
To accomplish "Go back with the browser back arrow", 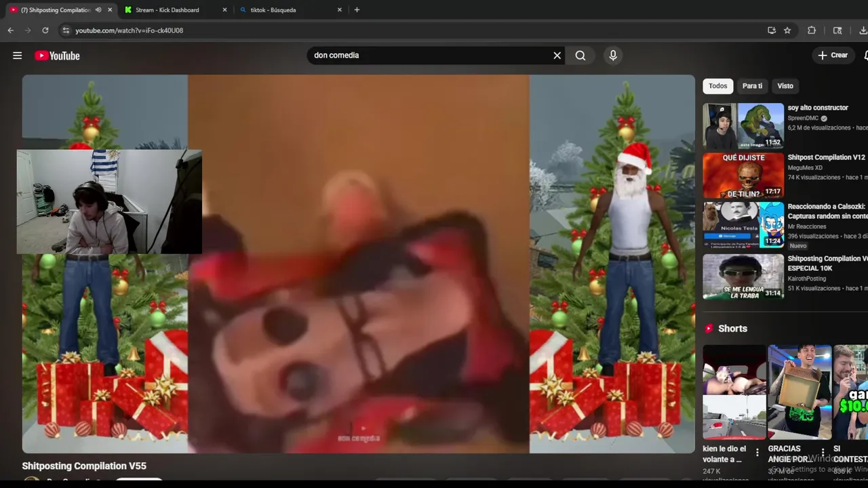I will click(x=10, y=30).
